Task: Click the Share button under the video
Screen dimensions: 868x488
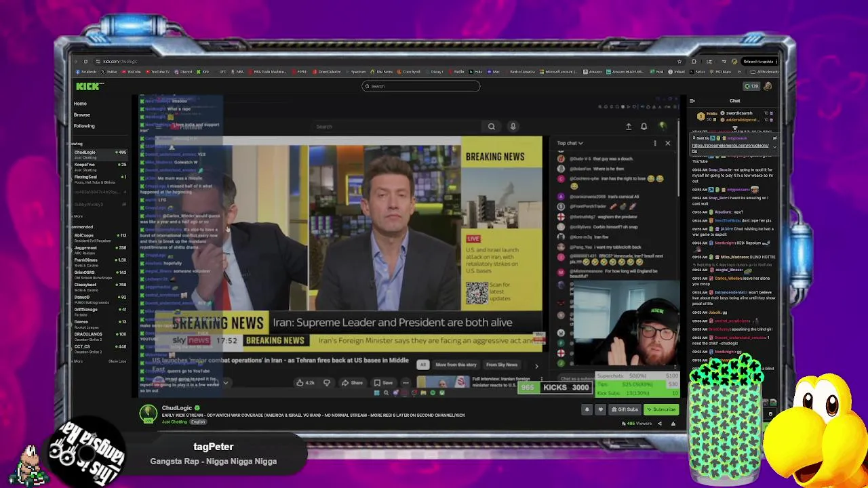Action: coord(352,383)
